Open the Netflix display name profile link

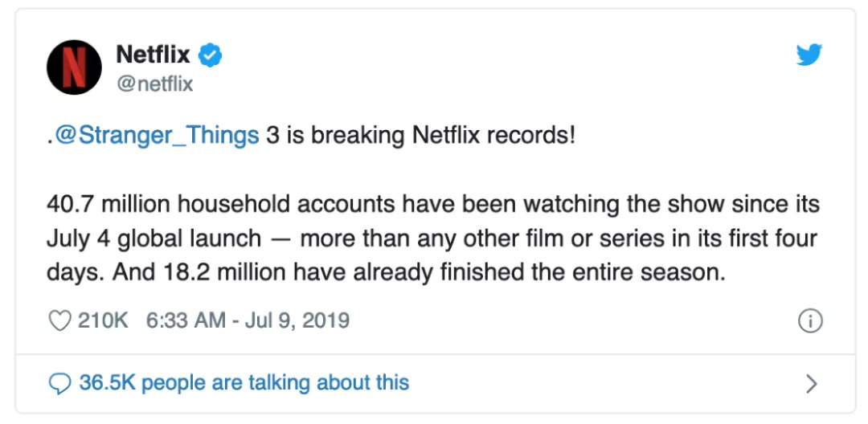(153, 55)
